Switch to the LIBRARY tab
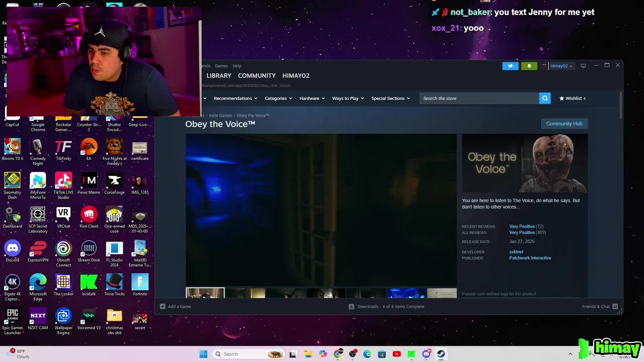 [219, 75]
